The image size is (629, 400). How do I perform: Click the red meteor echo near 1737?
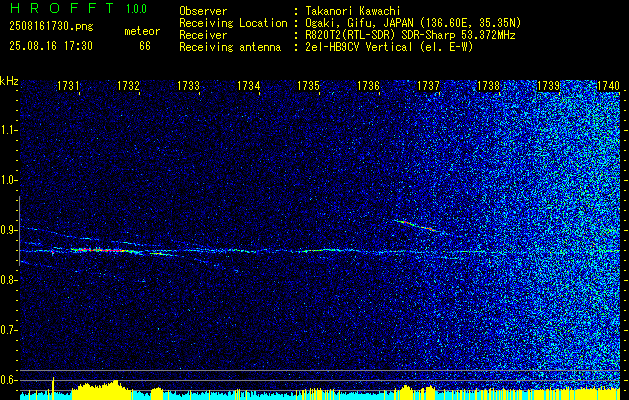(417, 225)
